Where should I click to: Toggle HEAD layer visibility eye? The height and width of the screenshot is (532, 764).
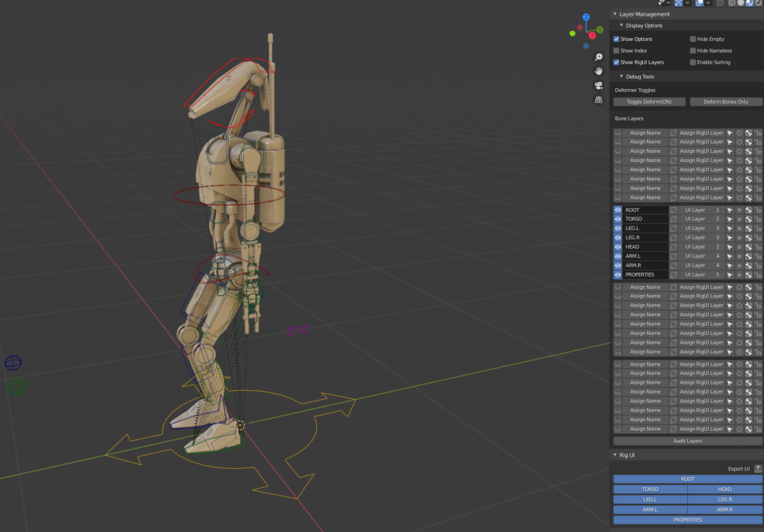pos(617,247)
